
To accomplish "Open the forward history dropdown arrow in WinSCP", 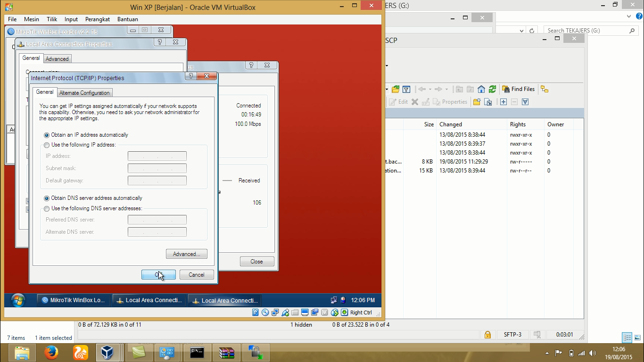I will pos(446,89).
